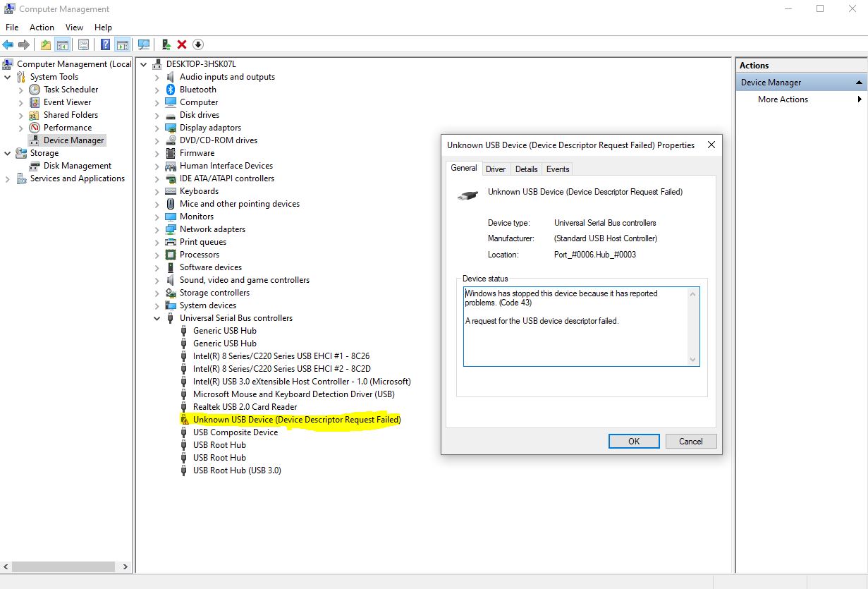Click the red X Uninstall device icon
This screenshot has height=589, width=868.
(182, 44)
